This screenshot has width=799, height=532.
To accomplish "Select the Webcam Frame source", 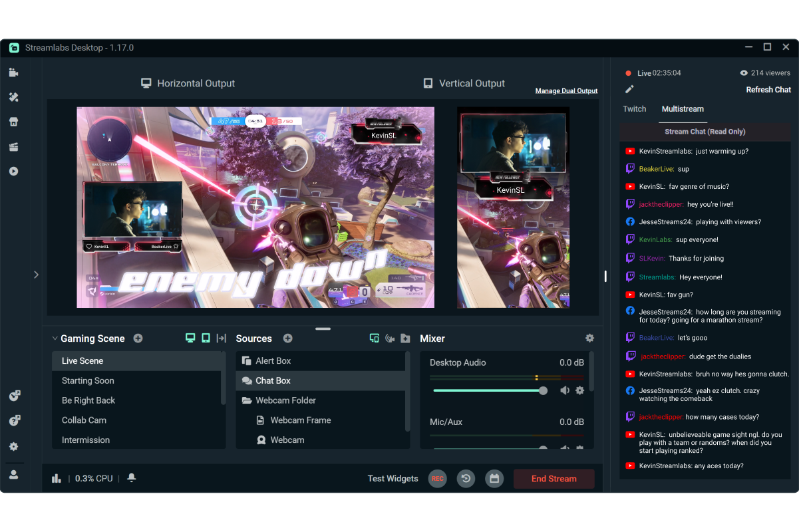I will (x=320, y=420).
